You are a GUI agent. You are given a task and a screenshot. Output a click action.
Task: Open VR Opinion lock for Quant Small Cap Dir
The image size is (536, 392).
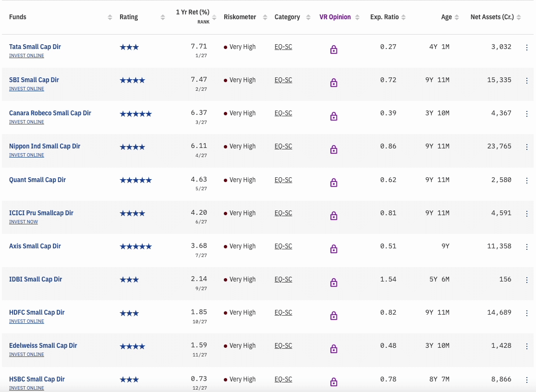tap(334, 183)
